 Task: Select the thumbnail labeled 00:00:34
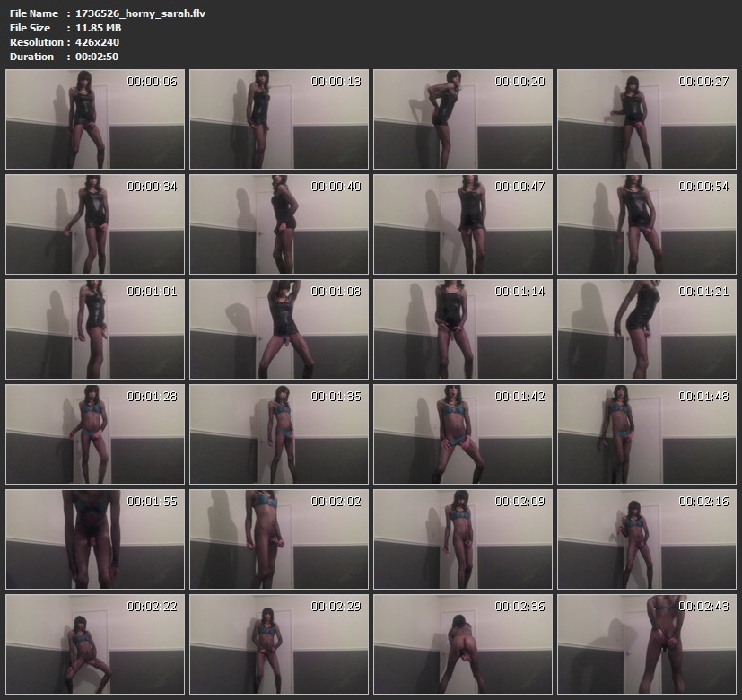94,224
